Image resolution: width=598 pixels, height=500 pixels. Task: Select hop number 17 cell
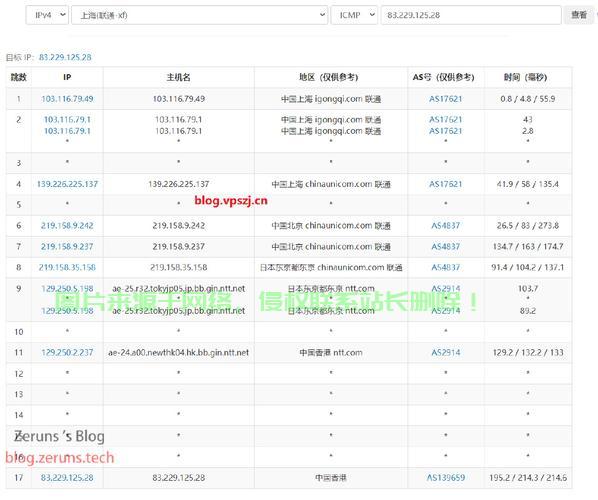click(x=19, y=477)
